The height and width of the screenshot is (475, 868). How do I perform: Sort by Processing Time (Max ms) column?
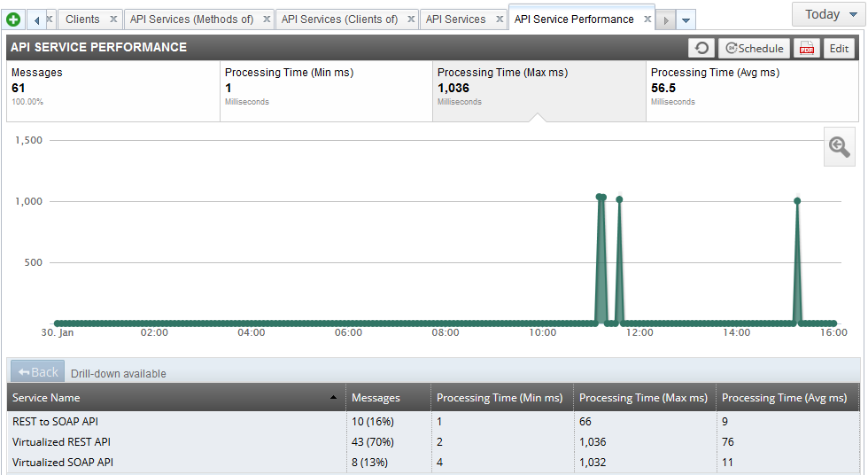pos(645,398)
